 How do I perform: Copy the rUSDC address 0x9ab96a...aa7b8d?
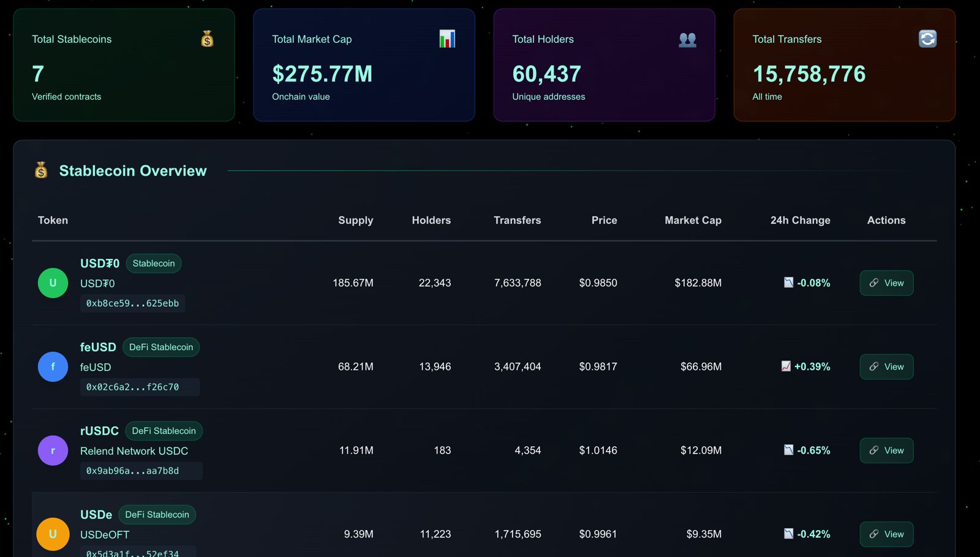click(141, 471)
